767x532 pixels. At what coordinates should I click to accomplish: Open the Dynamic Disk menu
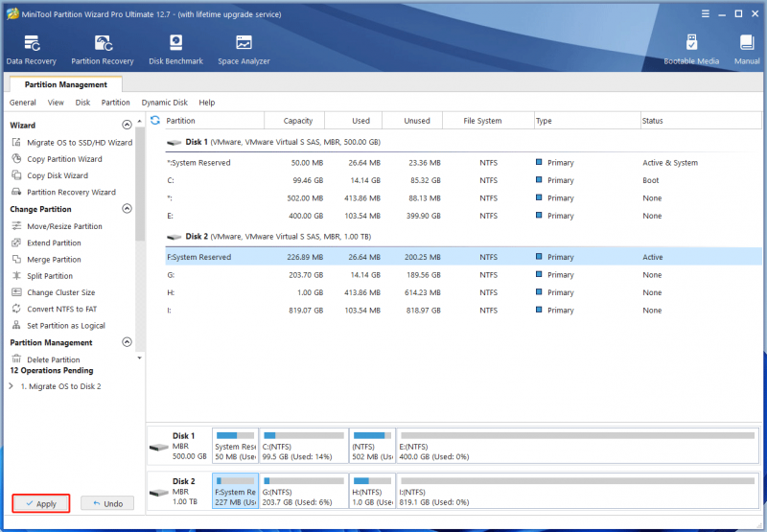164,103
